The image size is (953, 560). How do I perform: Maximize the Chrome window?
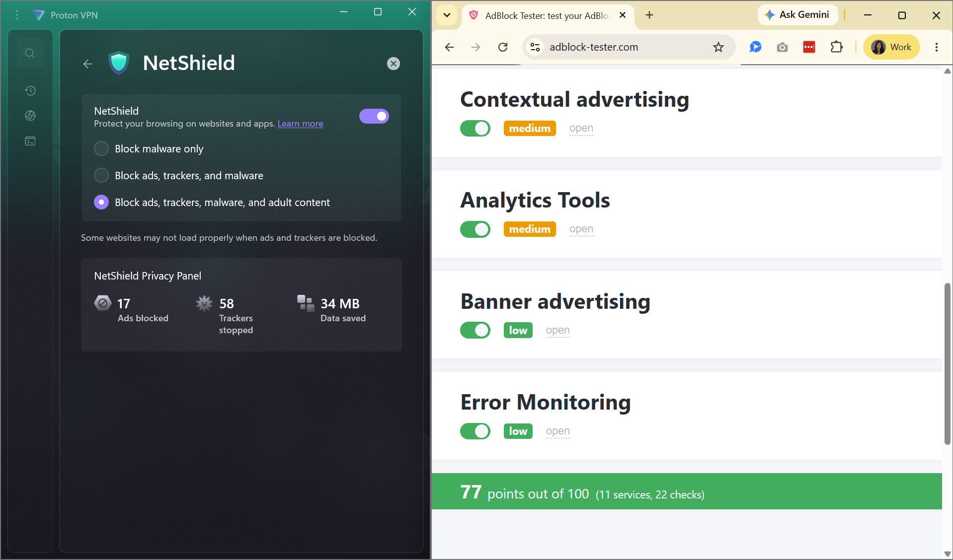[902, 15]
